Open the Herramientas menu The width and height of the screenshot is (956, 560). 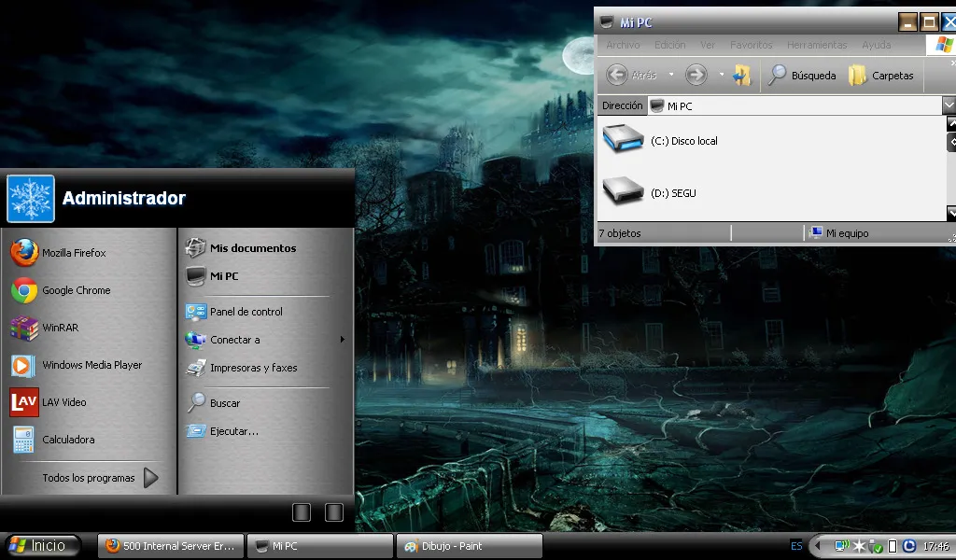(816, 45)
